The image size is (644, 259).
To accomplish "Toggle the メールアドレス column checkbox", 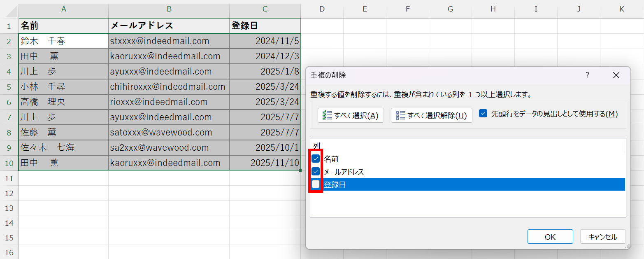I will coord(316,171).
